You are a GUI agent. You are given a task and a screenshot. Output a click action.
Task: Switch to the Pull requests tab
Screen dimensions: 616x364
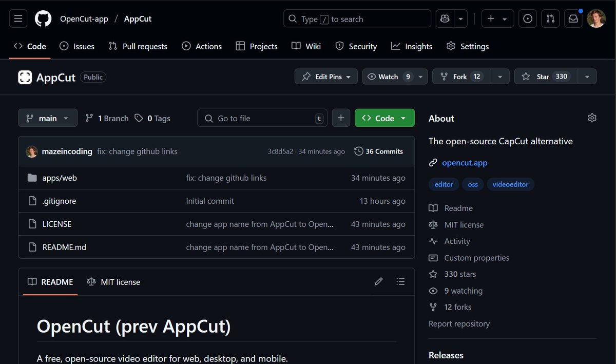(138, 46)
